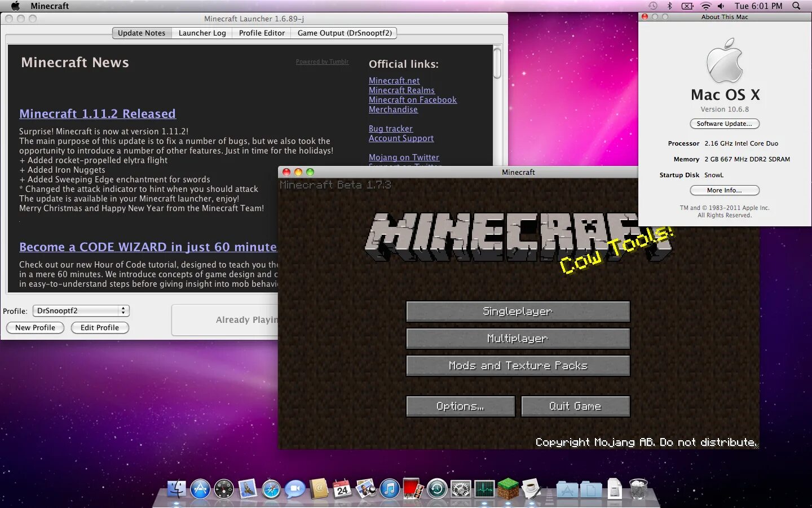
Task: Launch App Store from the dock
Action: tap(200, 489)
